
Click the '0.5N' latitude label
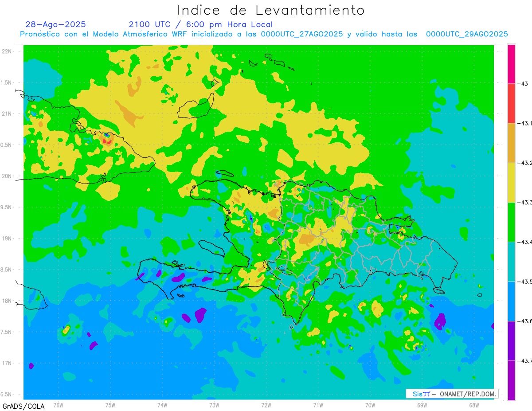7,145
